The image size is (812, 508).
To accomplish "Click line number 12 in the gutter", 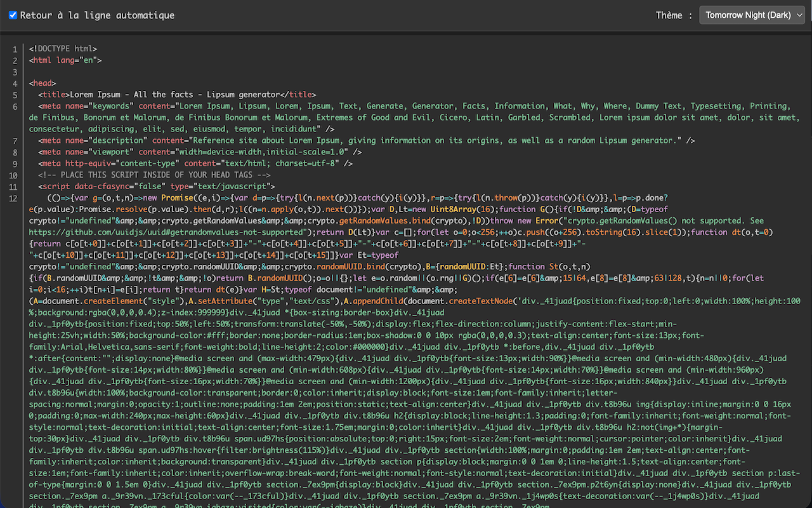I will pyautogui.click(x=13, y=197).
